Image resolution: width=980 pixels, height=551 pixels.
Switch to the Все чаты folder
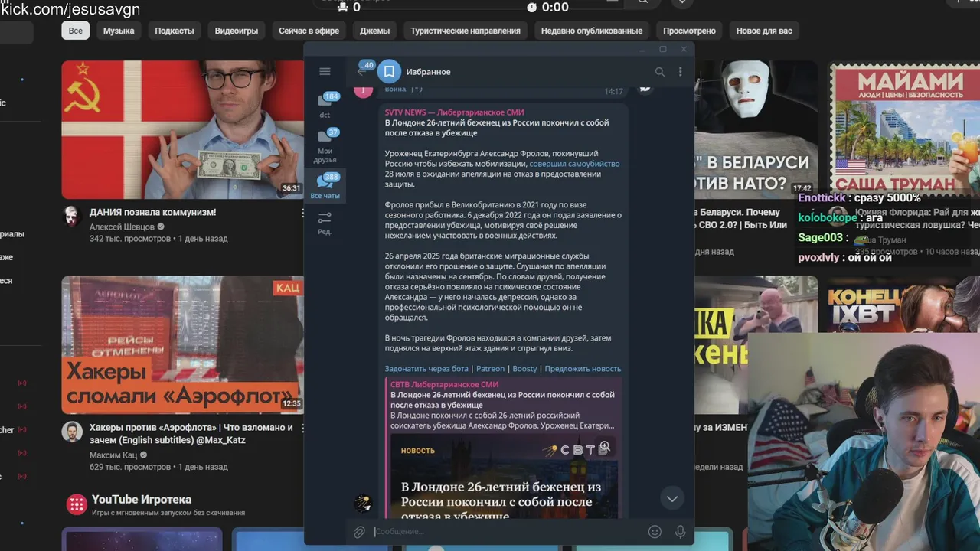tap(325, 187)
